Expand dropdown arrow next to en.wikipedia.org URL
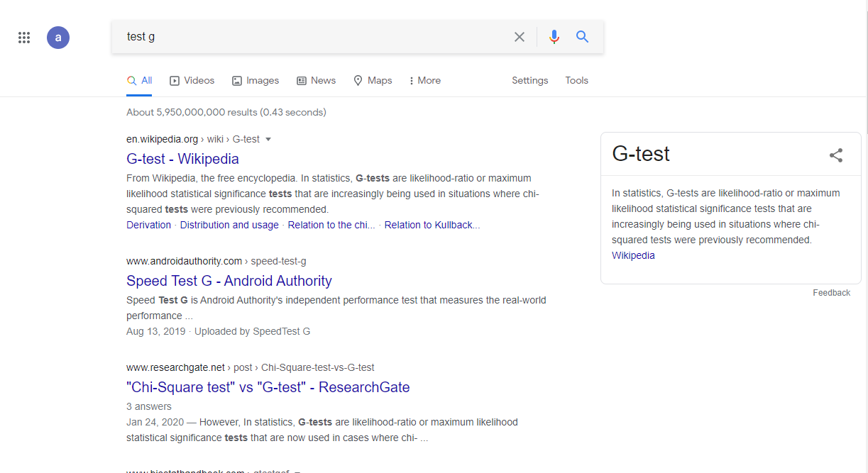868x473 pixels. point(268,139)
